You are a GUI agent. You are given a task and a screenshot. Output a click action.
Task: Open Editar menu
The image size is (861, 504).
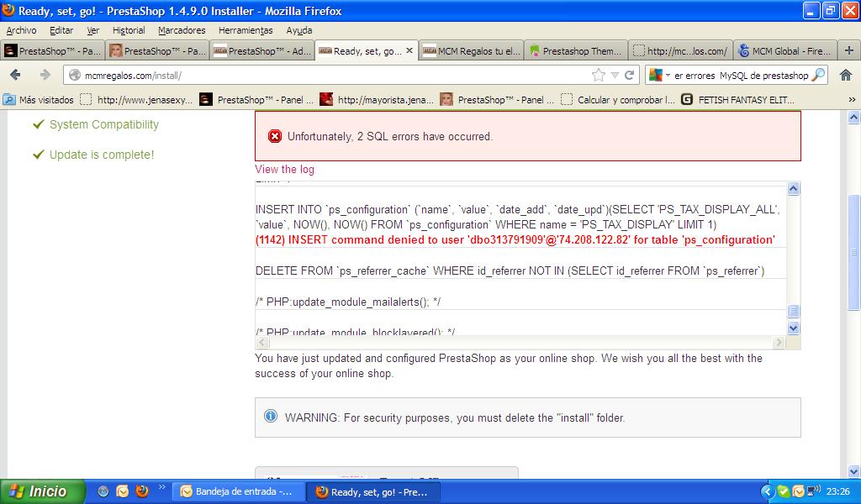coord(61,30)
